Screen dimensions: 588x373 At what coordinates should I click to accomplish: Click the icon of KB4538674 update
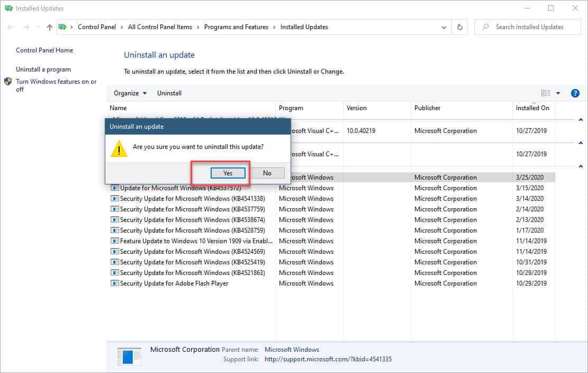coord(114,219)
